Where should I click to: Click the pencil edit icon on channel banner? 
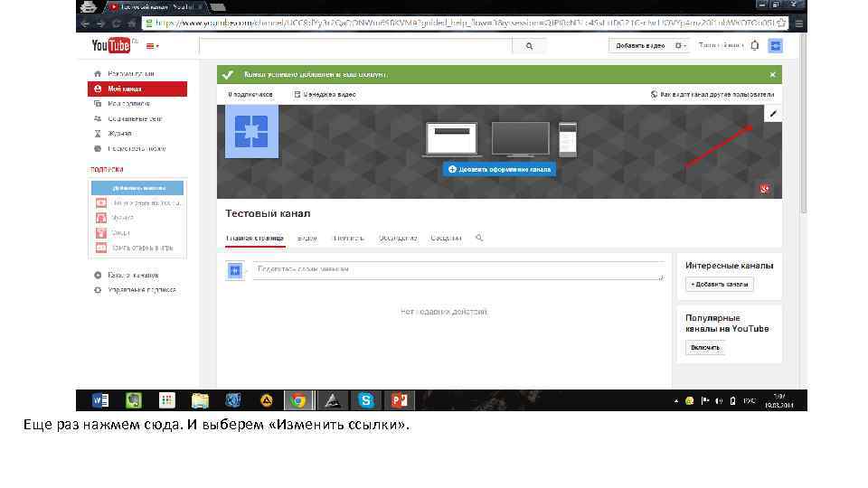(773, 114)
